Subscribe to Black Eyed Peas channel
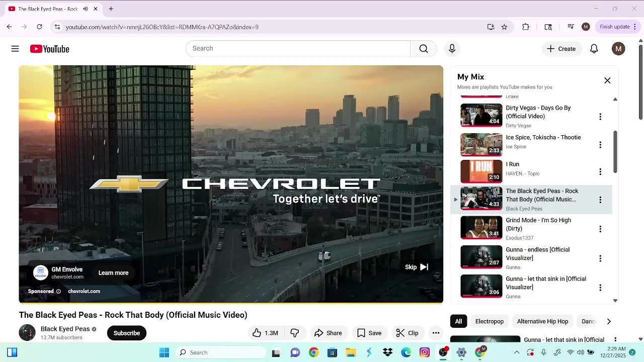Viewport: 644px width, 362px height. coord(127,333)
